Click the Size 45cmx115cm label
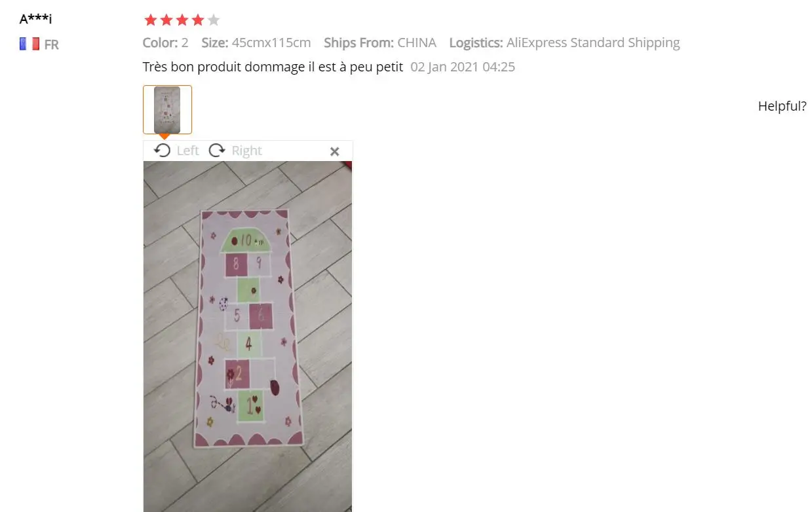The image size is (812, 512). (x=256, y=43)
